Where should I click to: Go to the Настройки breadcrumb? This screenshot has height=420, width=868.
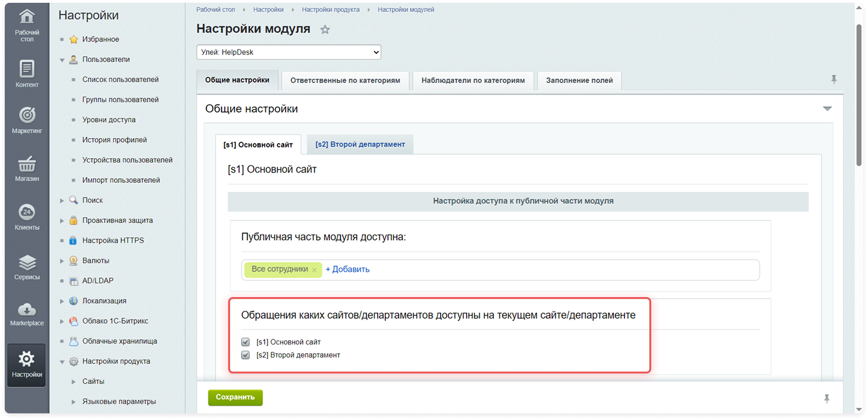pos(268,9)
